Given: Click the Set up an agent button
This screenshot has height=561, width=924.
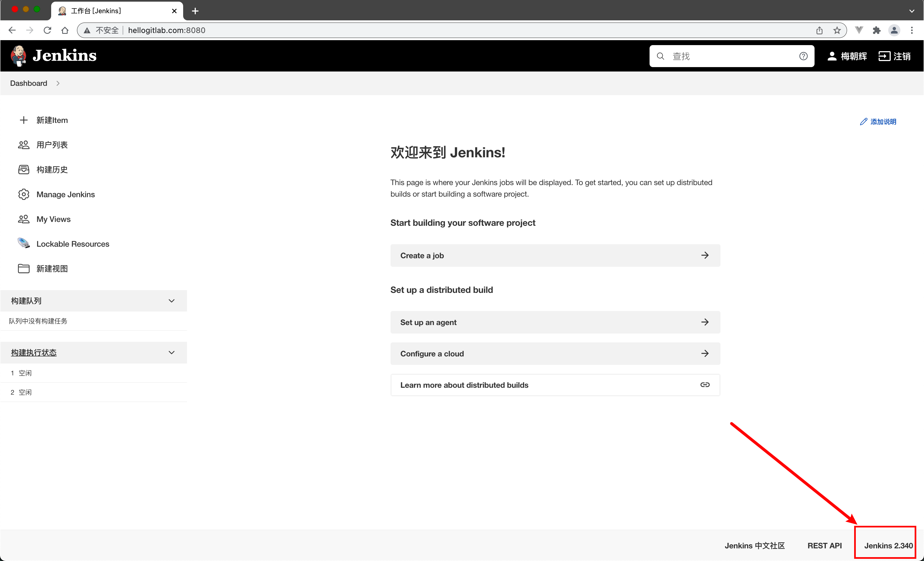Looking at the screenshot, I should [555, 322].
